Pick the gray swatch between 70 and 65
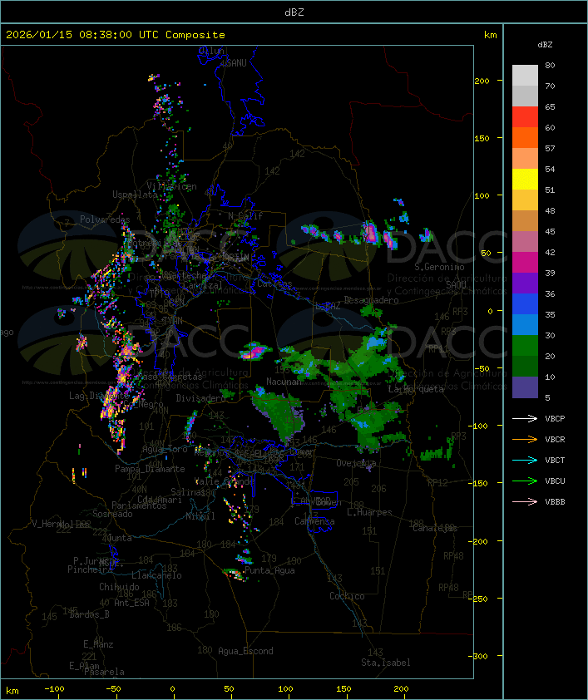 coord(525,96)
